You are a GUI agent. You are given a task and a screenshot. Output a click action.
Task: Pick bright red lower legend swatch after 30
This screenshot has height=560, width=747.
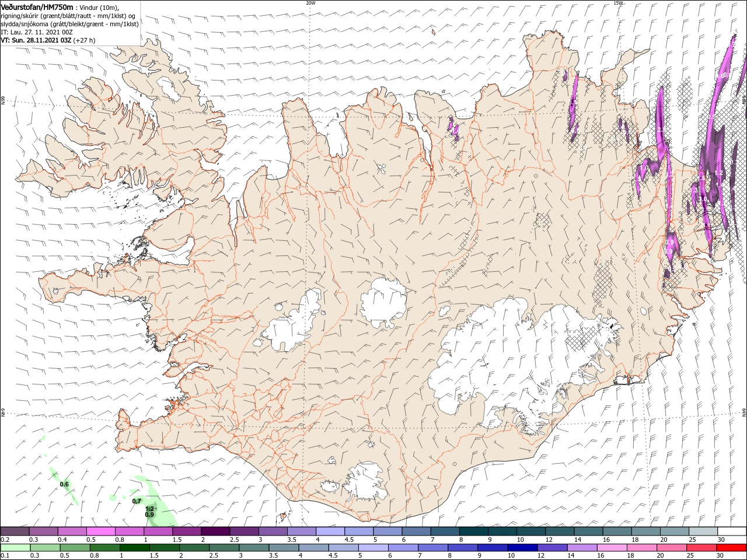click(x=731, y=548)
